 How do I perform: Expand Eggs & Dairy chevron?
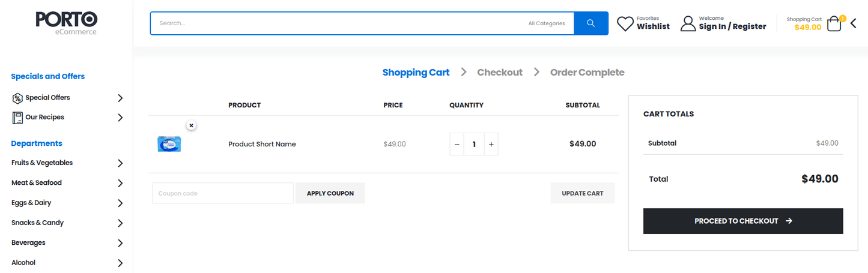[120, 203]
